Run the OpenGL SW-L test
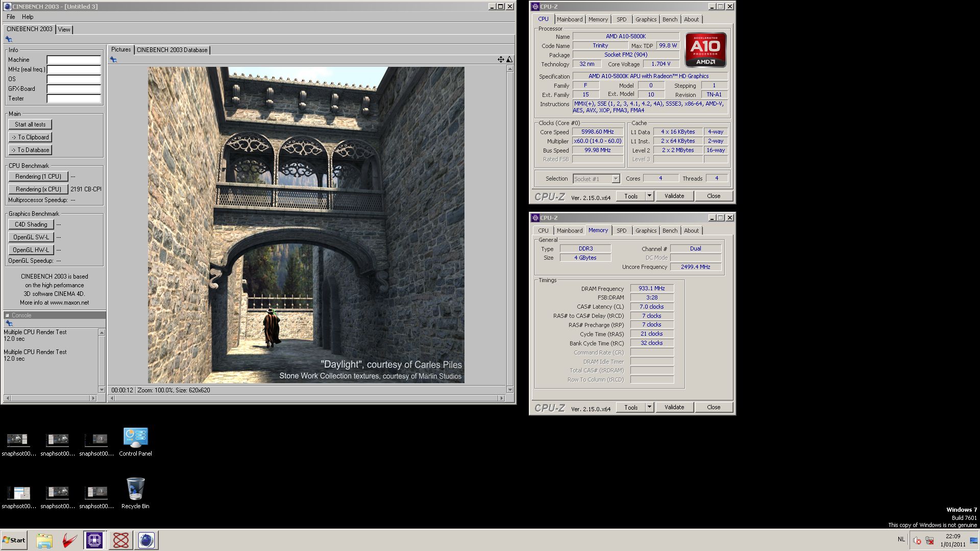The width and height of the screenshot is (980, 551). (x=31, y=237)
